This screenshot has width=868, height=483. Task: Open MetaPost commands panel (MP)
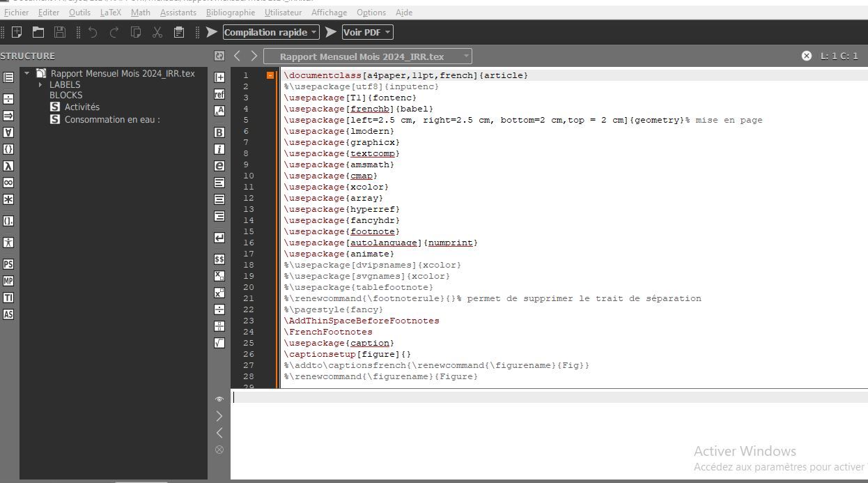coord(8,281)
